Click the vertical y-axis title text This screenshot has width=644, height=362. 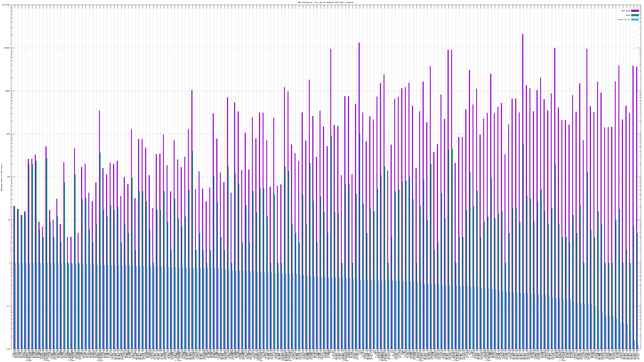(1, 177)
